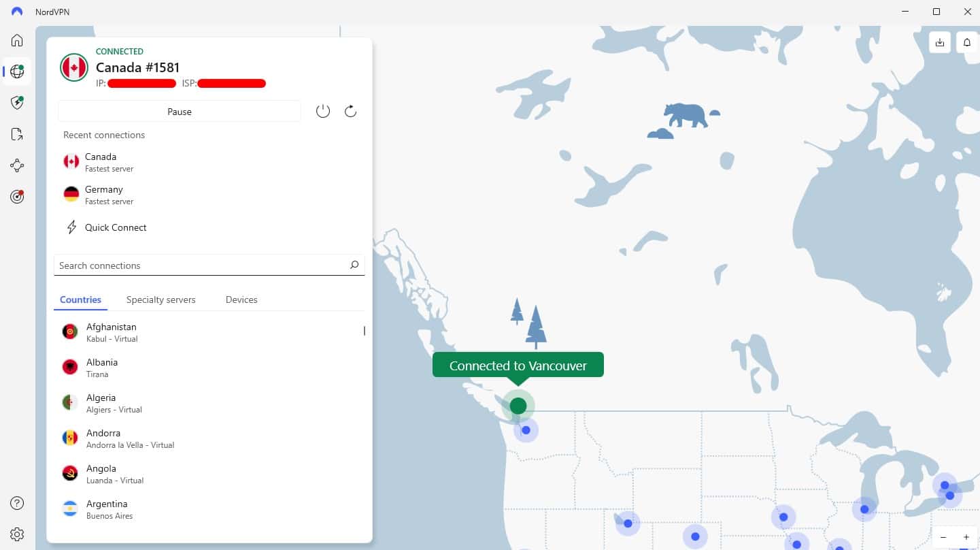Select Andorra from the country list
The image size is (980, 550).
[209, 438]
